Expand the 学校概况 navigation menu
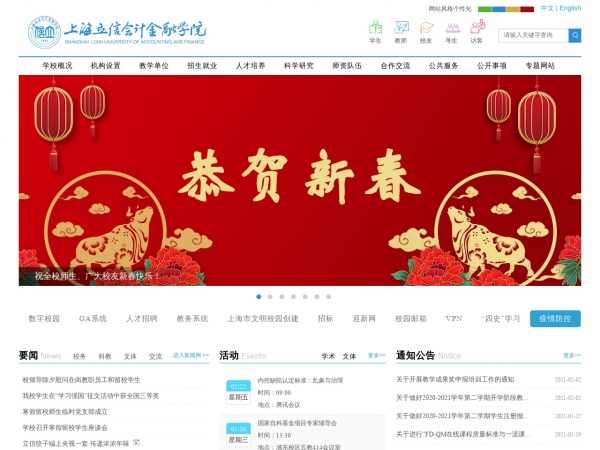 57,65
